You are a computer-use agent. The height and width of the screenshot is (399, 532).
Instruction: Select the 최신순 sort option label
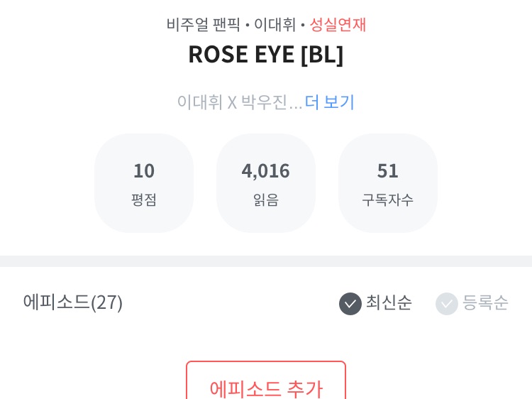click(389, 302)
